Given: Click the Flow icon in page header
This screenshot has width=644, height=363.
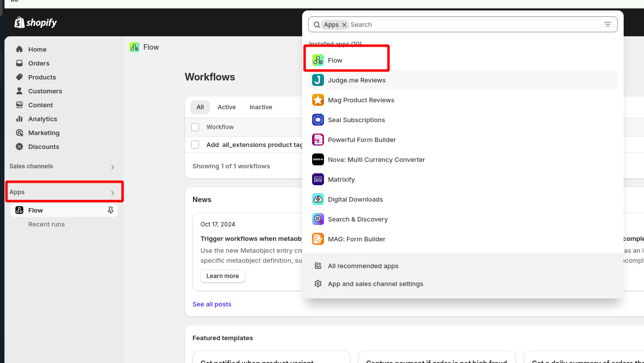Looking at the screenshot, I should click(x=134, y=47).
